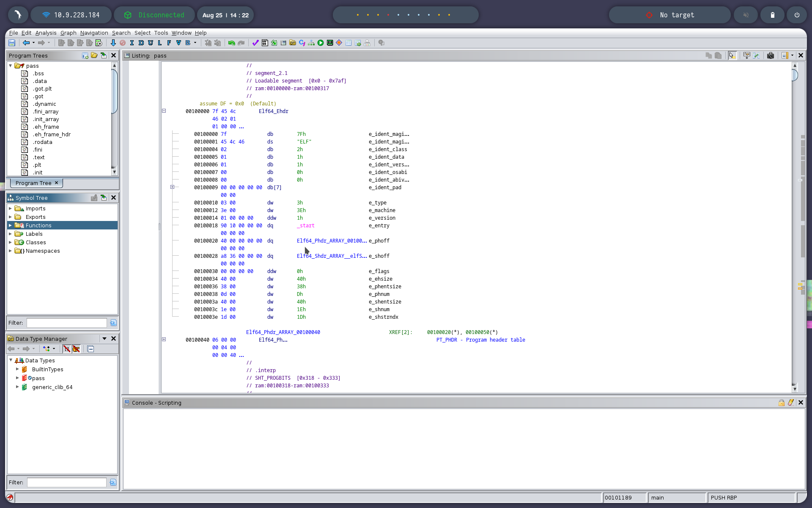Select the .text section in Program Trees

pos(38,157)
